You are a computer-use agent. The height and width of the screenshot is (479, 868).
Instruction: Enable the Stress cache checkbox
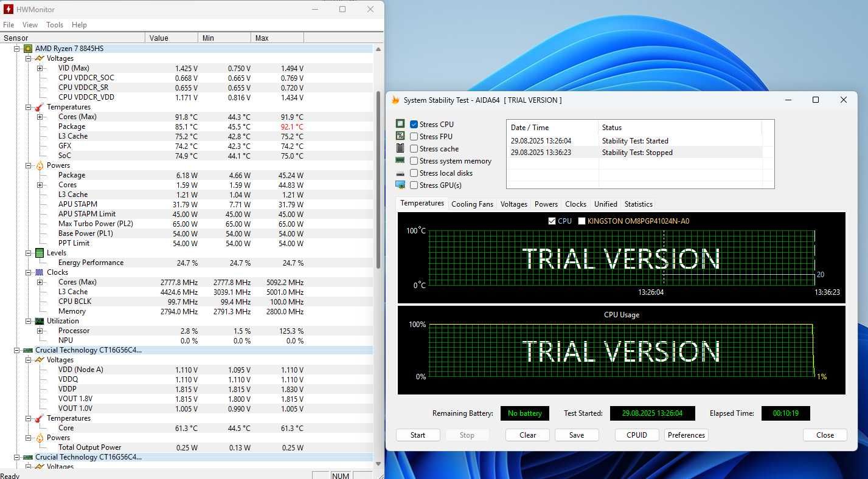click(x=414, y=148)
